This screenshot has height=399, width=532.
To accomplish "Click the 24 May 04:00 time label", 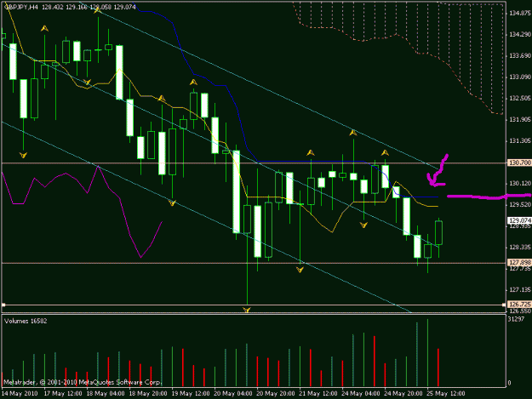I will (360, 394).
